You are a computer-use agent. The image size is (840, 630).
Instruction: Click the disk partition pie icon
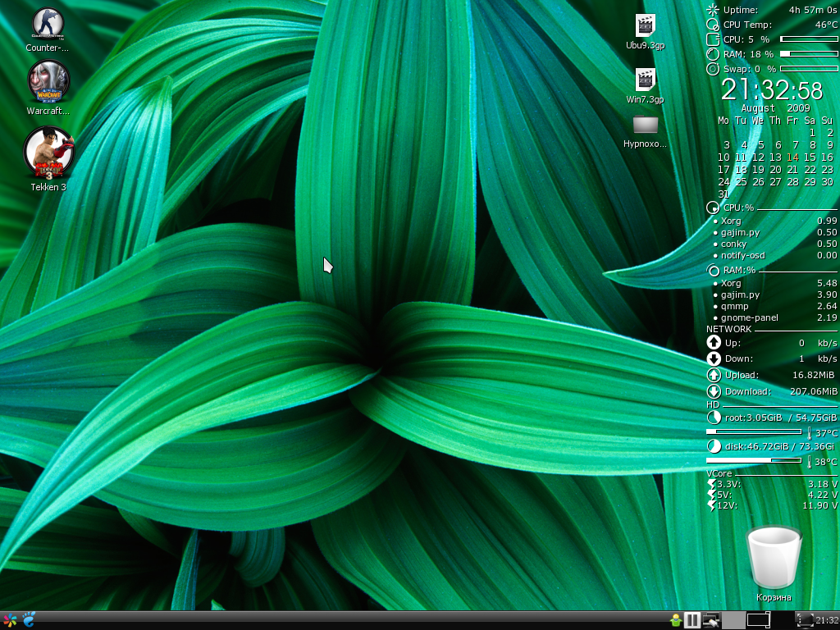tap(714, 446)
